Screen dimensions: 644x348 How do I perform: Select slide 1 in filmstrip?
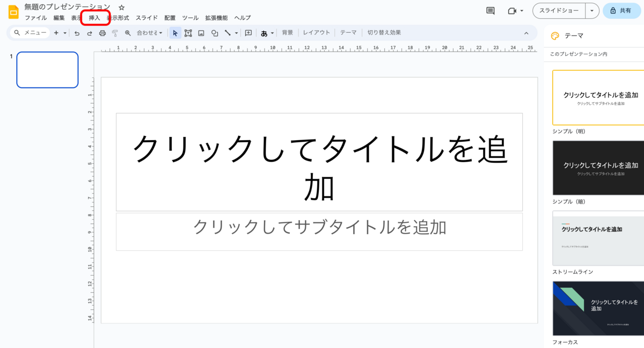coord(47,70)
